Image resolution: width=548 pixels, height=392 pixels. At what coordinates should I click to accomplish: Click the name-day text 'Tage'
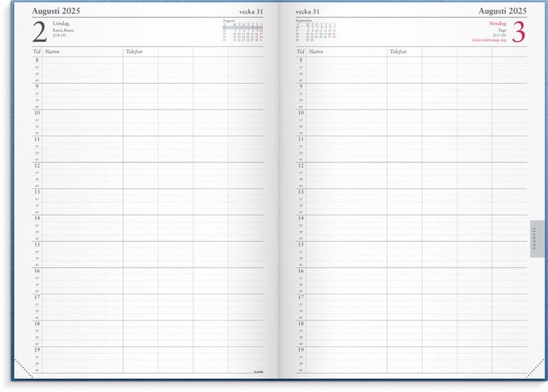[502, 30]
